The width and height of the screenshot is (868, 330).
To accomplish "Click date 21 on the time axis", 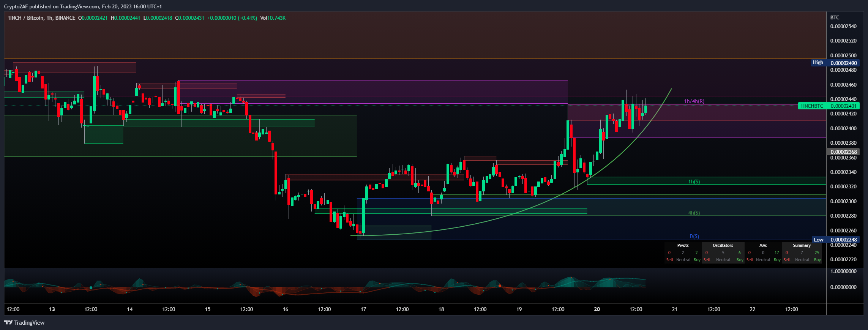I will pos(675,309).
